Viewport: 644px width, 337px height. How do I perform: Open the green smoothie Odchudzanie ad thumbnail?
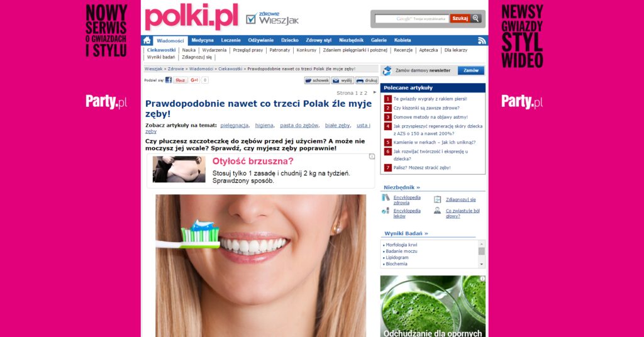433,306
